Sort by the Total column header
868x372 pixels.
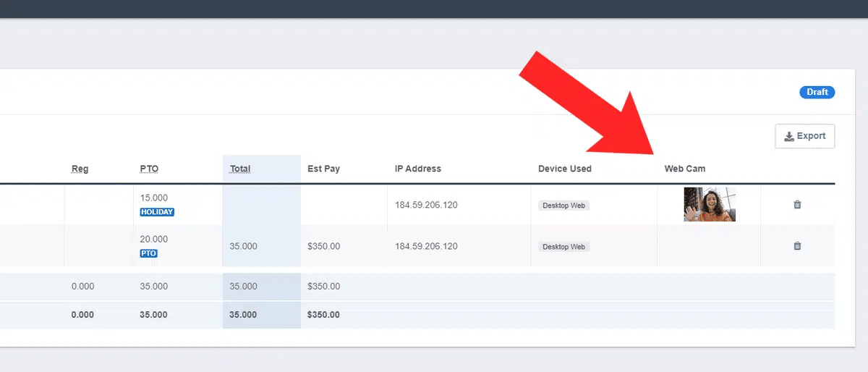coord(240,169)
